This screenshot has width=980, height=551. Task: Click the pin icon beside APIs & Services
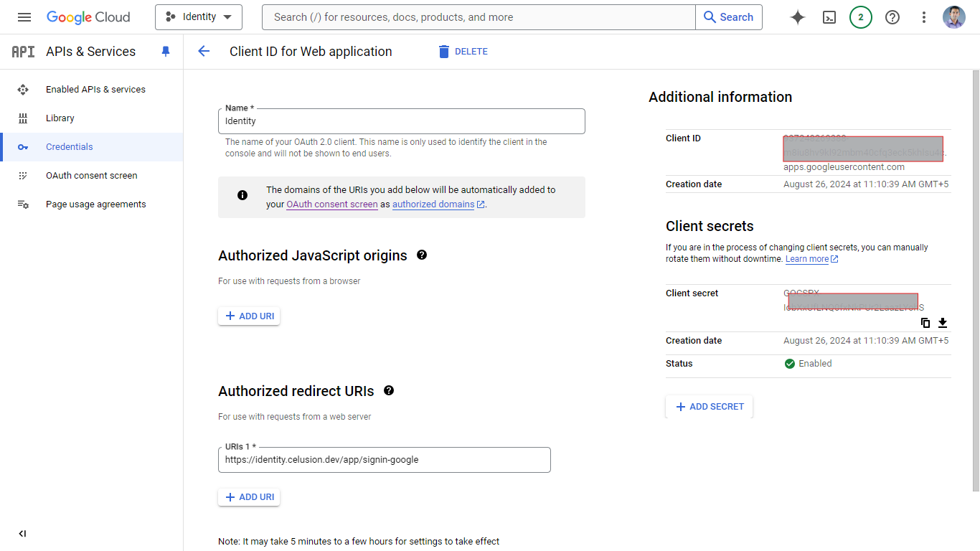point(166,52)
